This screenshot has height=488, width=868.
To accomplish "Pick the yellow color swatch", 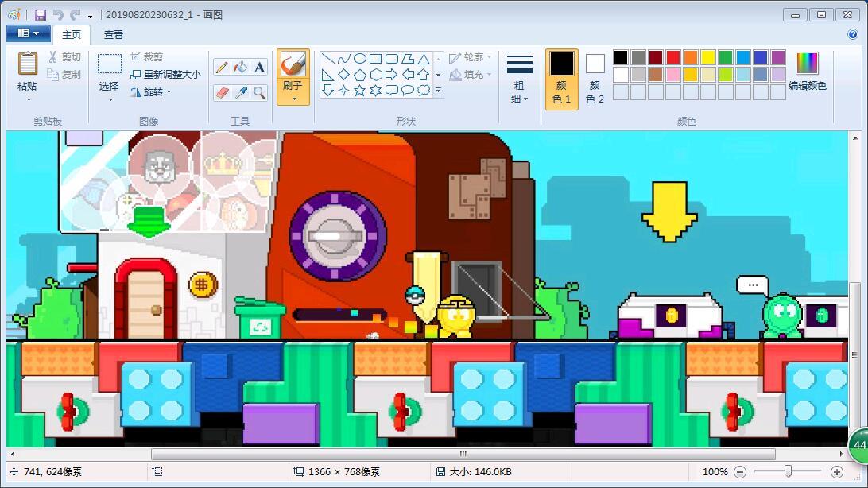I will pyautogui.click(x=708, y=57).
